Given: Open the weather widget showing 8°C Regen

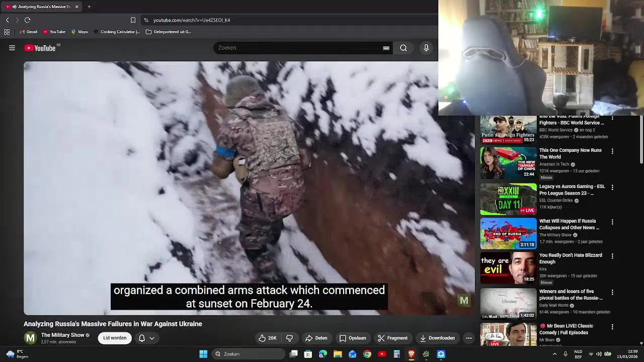Looking at the screenshot, I should point(16,354).
